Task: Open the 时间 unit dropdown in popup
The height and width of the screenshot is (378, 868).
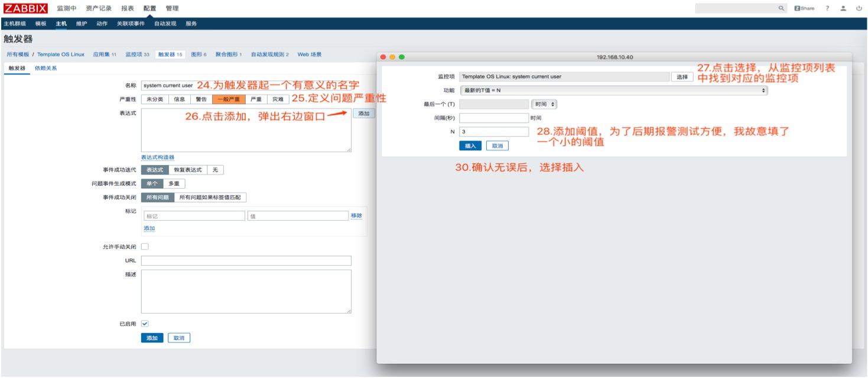Action: [544, 104]
